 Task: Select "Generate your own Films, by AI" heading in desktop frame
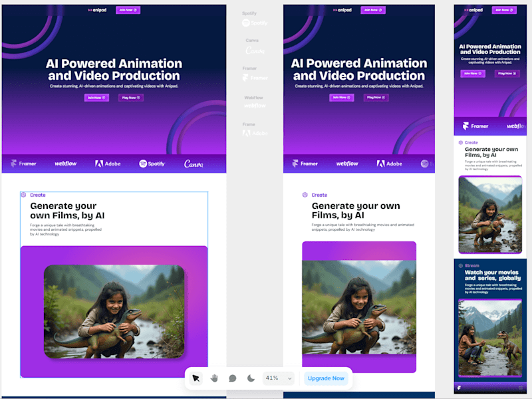[67, 211]
